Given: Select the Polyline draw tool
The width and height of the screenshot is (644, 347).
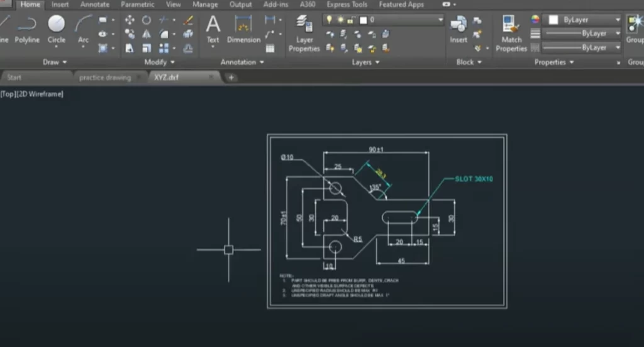Looking at the screenshot, I should [x=27, y=29].
